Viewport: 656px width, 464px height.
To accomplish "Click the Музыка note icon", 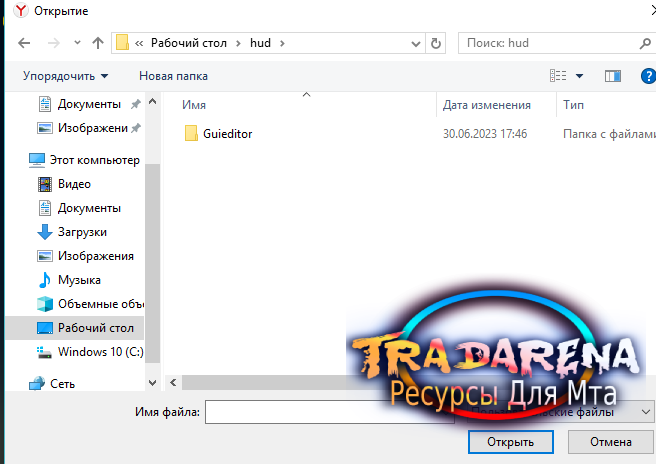I will pos(44,280).
